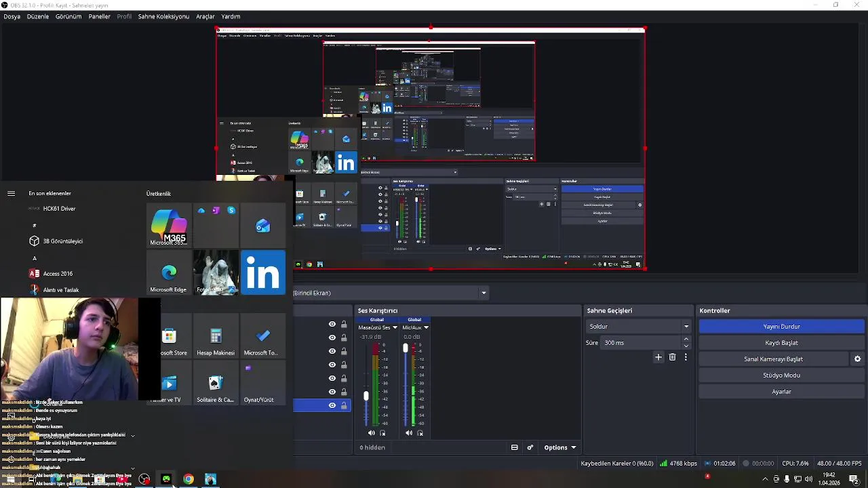
Task: Start recording with Kaydı Başlat
Action: pyautogui.click(x=781, y=343)
